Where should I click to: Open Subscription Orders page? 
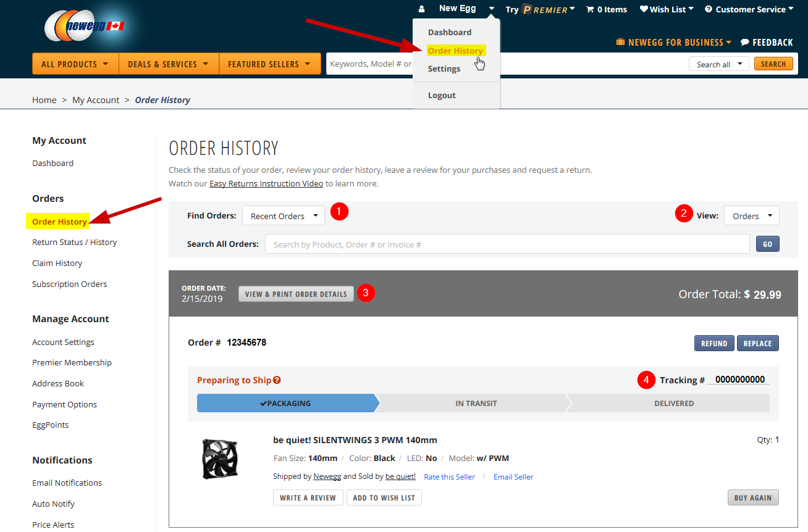tap(70, 284)
